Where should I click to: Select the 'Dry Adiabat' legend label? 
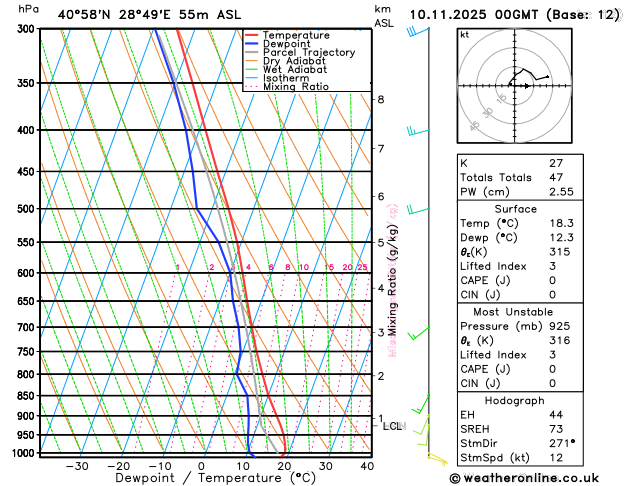coord(294,61)
